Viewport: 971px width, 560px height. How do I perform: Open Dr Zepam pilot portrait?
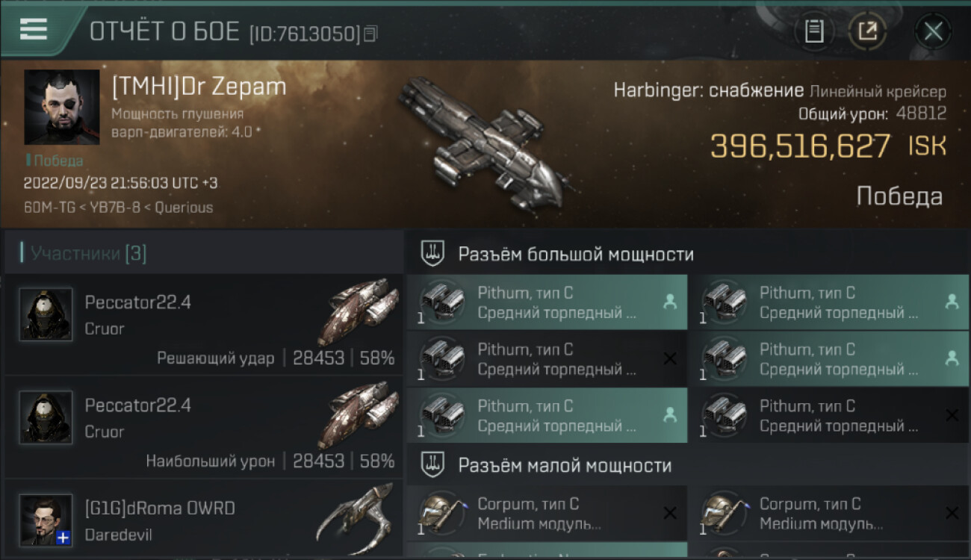pos(62,108)
